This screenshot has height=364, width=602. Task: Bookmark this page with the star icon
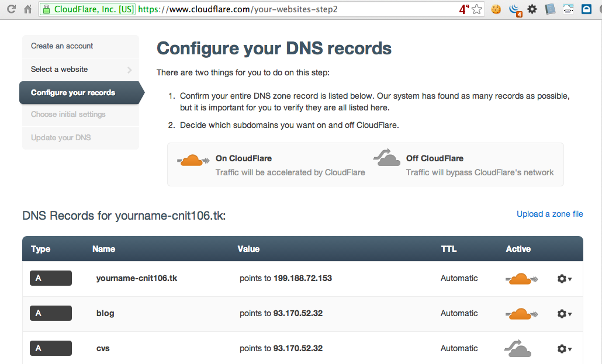477,9
